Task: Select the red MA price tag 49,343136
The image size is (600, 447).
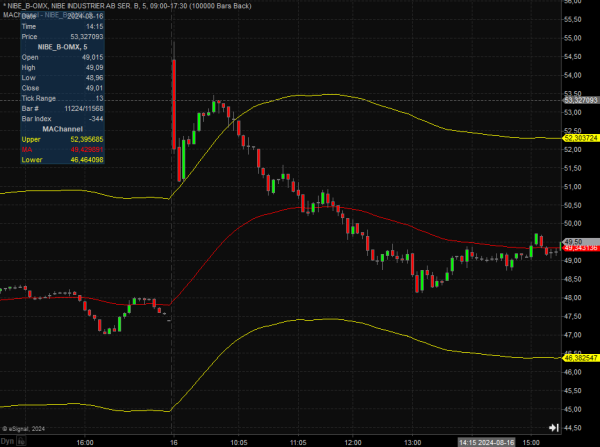Action: tap(581, 248)
